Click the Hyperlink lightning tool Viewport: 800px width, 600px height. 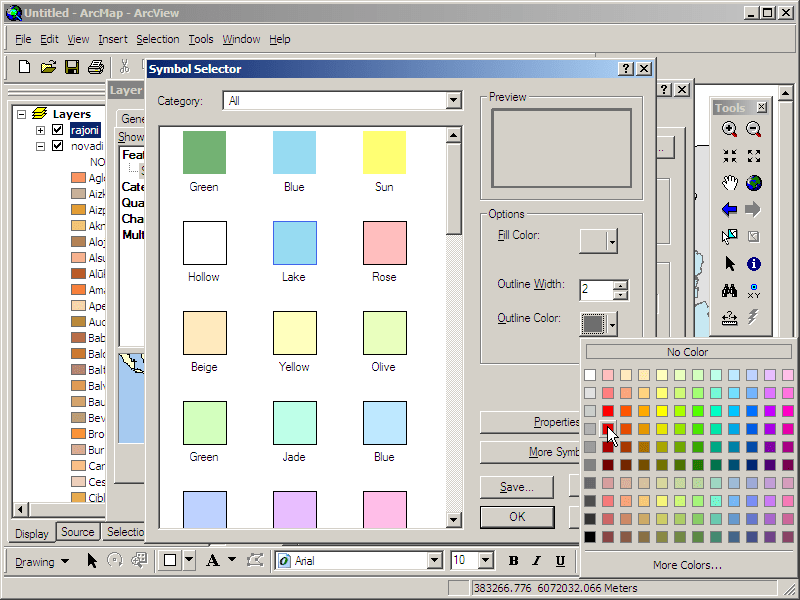753,317
